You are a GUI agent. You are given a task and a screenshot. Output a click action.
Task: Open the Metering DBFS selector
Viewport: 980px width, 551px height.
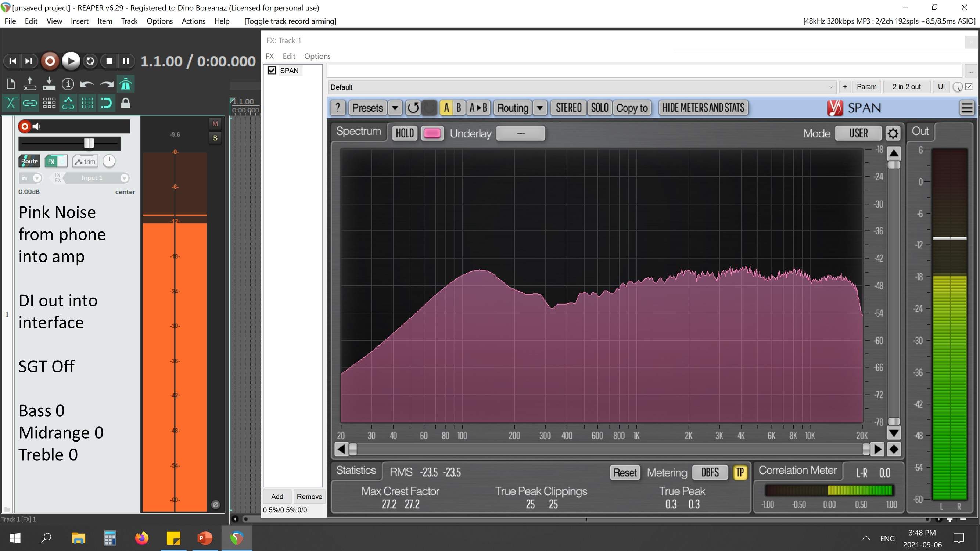point(710,472)
